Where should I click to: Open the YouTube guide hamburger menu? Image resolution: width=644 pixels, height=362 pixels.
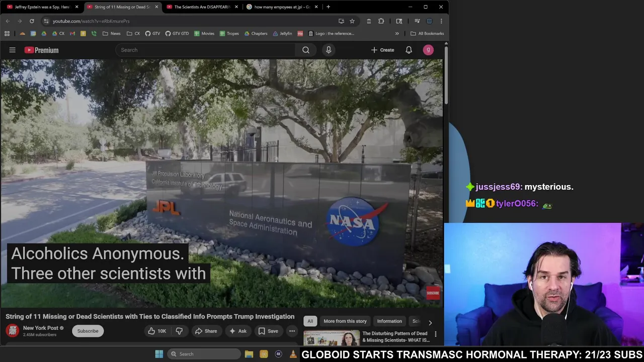tap(13, 50)
